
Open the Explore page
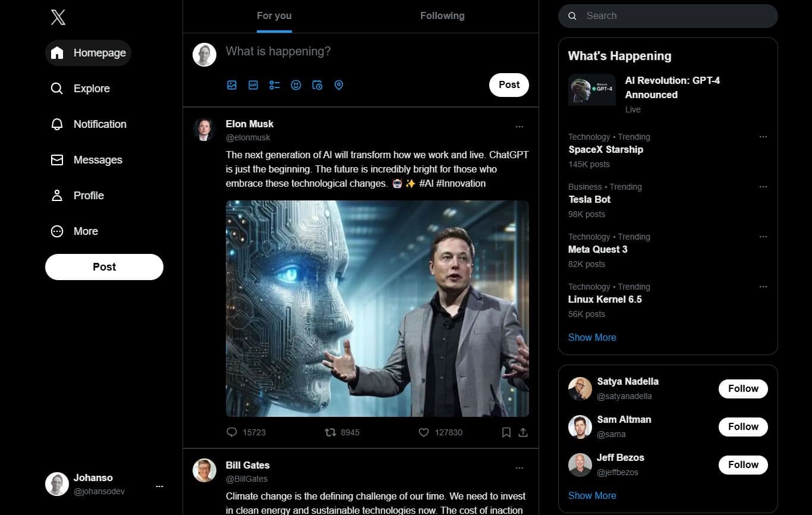point(80,89)
